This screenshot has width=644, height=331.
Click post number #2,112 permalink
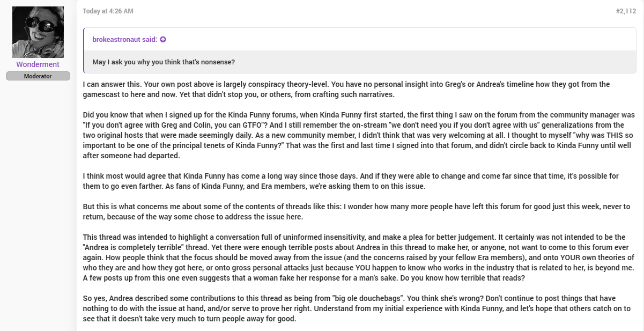coord(626,11)
